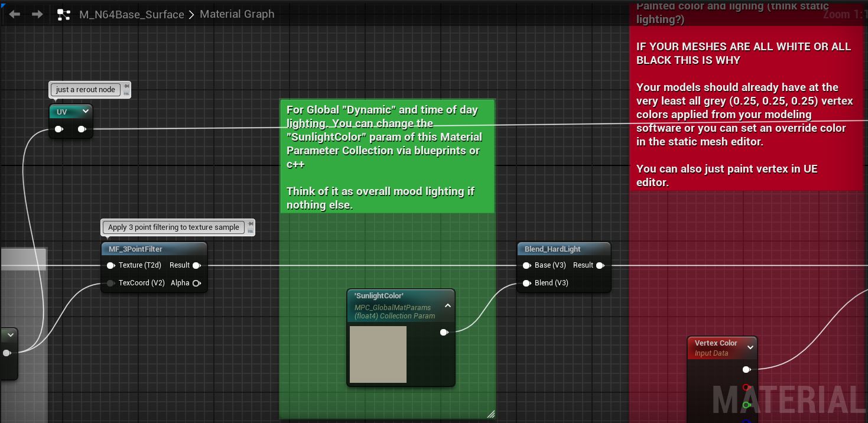Click Vertex Color green channel pin

(x=746, y=405)
